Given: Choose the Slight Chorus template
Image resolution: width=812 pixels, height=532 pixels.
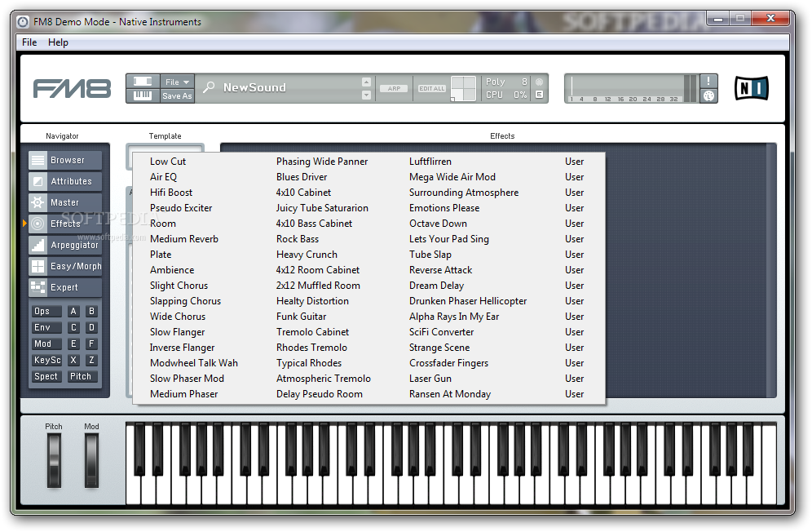Looking at the screenshot, I should 179,286.
